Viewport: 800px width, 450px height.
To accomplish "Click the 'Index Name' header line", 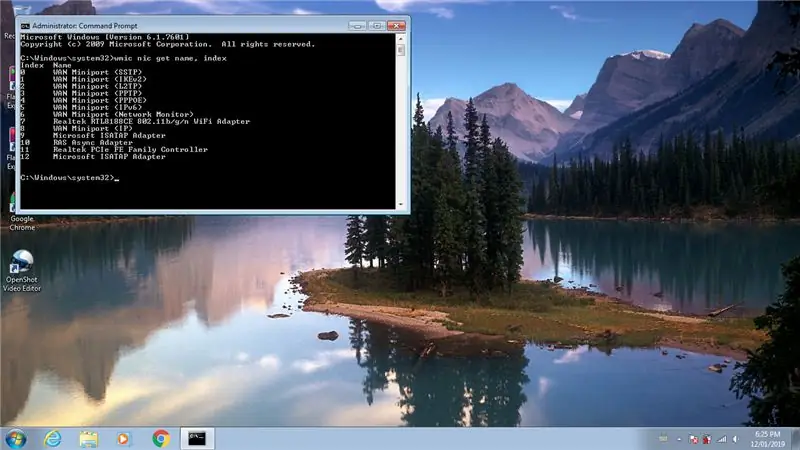I will 46,65.
